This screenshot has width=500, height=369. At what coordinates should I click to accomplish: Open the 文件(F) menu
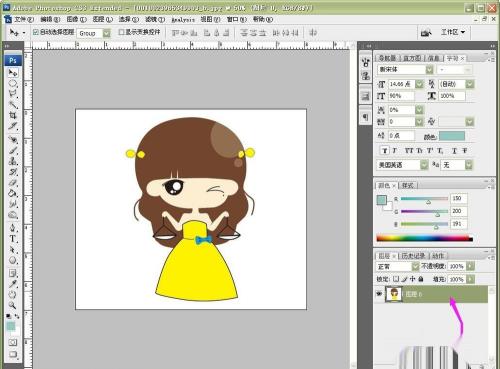[24, 19]
